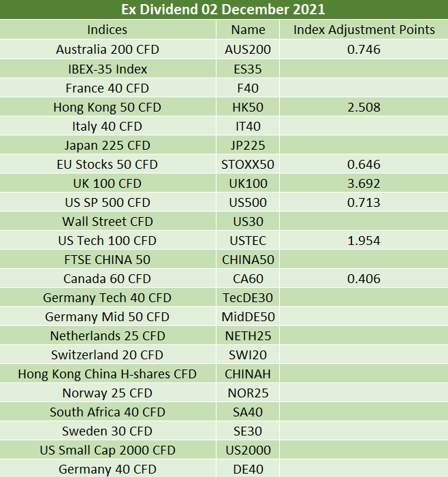Select the Indices column header

(107, 30)
